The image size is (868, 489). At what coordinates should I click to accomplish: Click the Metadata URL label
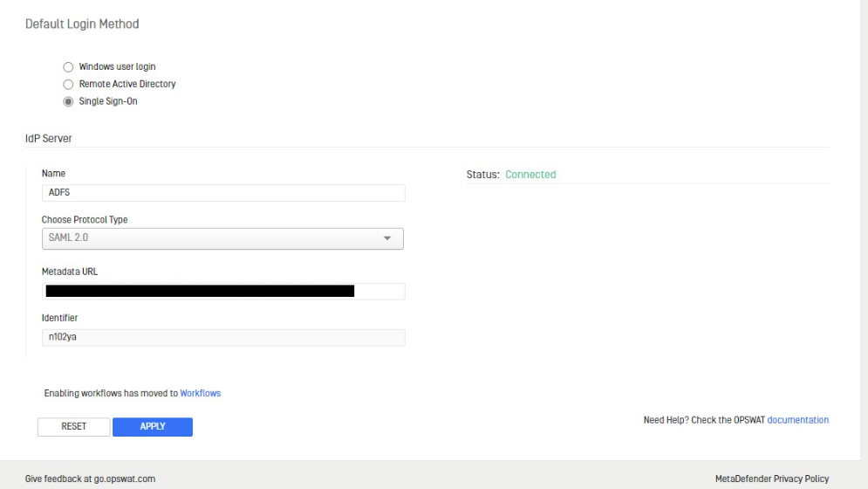click(70, 272)
